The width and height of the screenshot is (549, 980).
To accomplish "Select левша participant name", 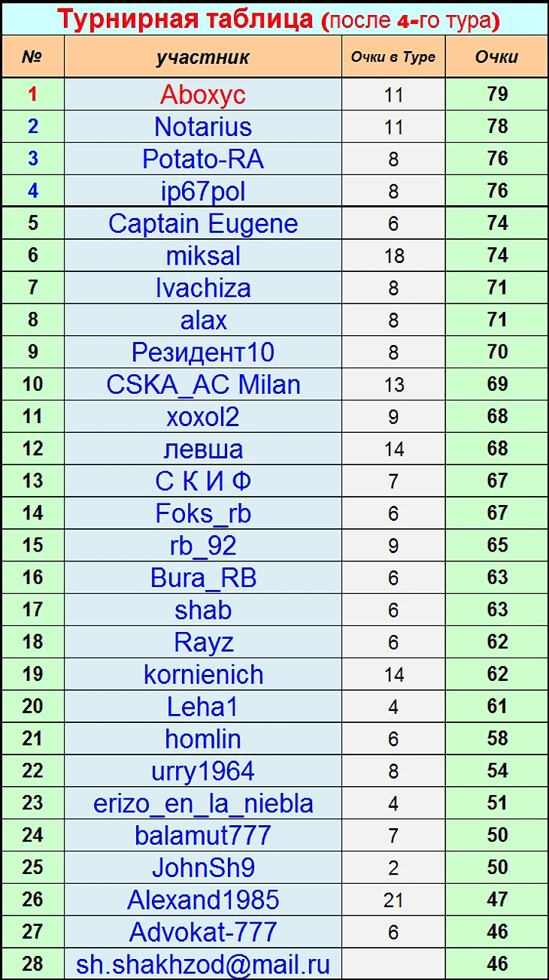I will [x=203, y=449].
